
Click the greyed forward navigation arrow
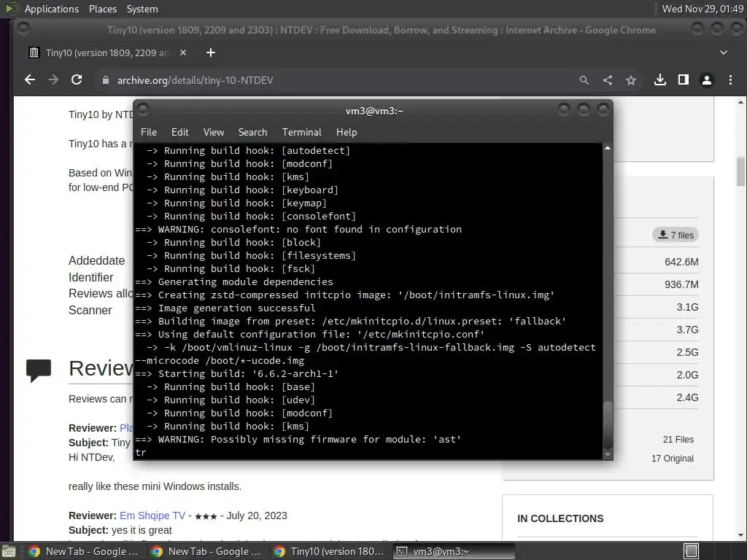[x=53, y=80]
